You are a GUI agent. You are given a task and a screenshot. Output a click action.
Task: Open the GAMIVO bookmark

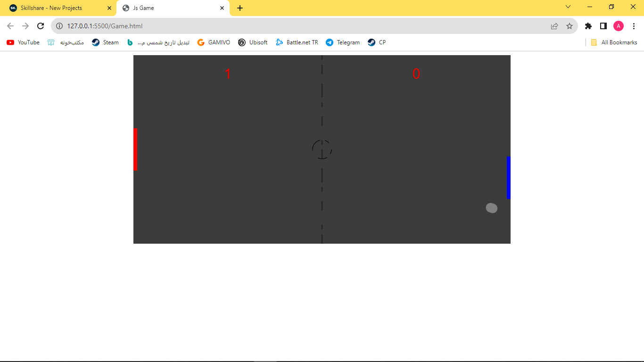point(214,42)
